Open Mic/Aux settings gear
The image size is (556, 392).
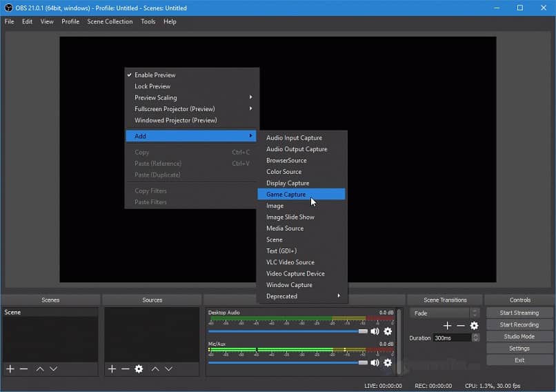pyautogui.click(x=388, y=362)
